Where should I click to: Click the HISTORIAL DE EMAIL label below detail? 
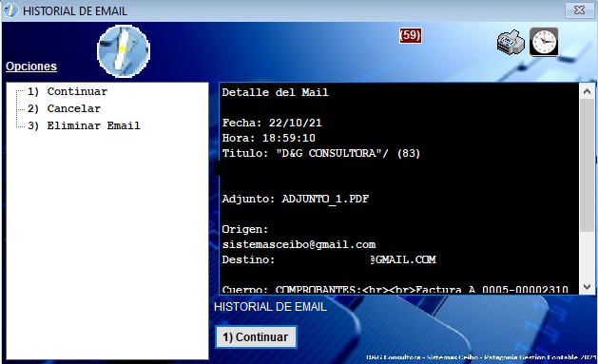270,307
